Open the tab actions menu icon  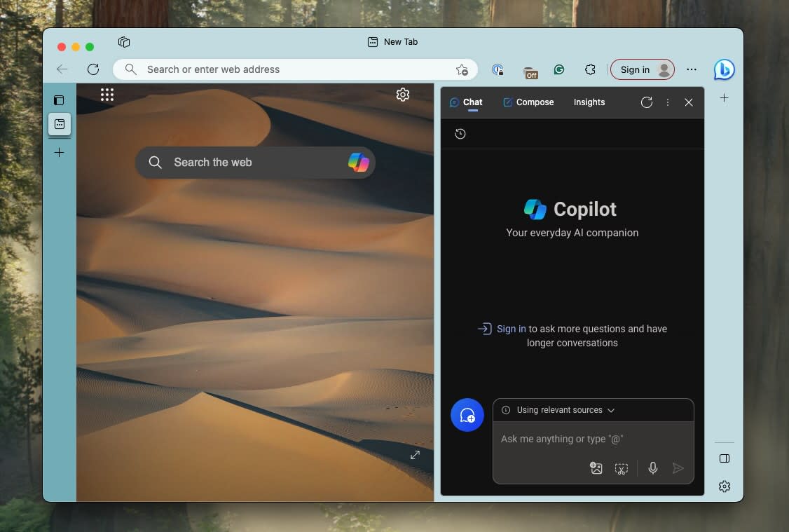59,100
